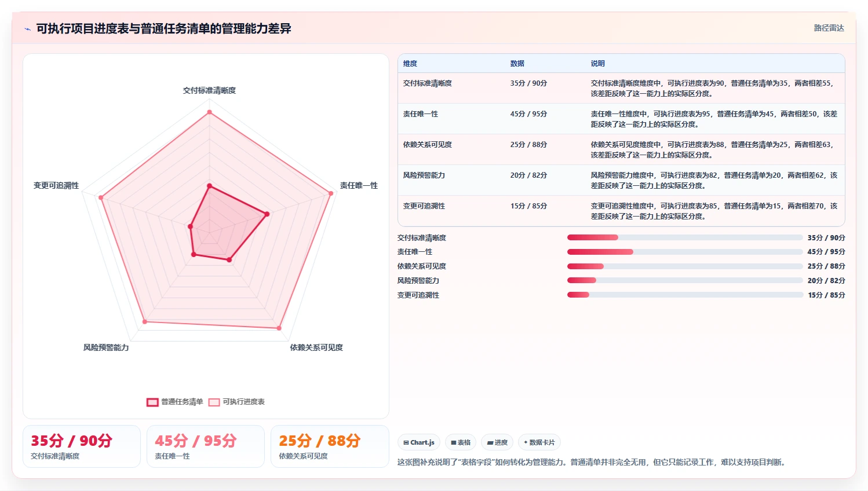Click the 责任唯一性 progress bar
The image size is (868, 491).
click(x=685, y=252)
